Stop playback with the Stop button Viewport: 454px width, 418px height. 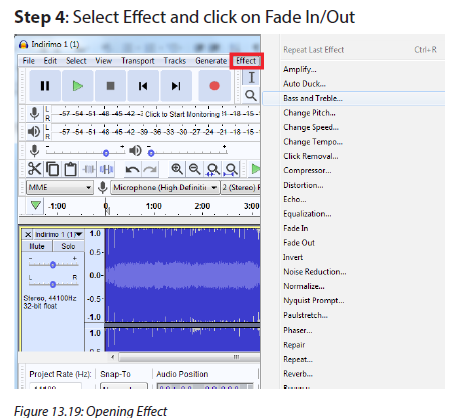point(110,86)
